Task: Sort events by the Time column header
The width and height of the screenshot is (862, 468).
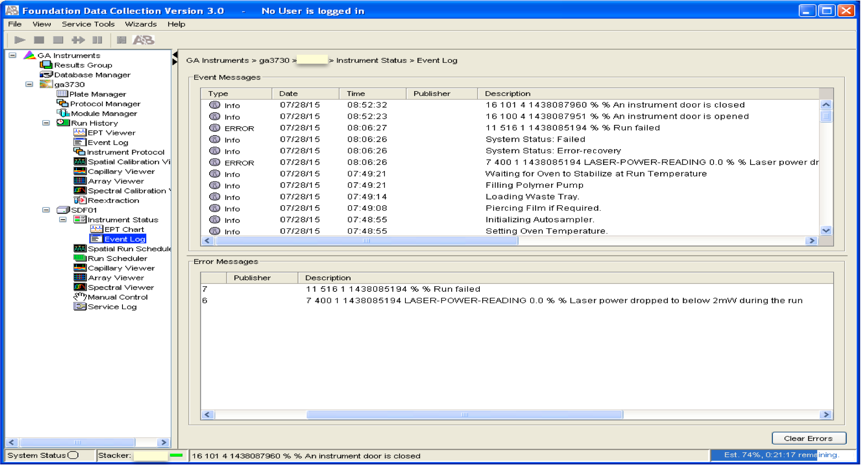Action: [x=356, y=93]
